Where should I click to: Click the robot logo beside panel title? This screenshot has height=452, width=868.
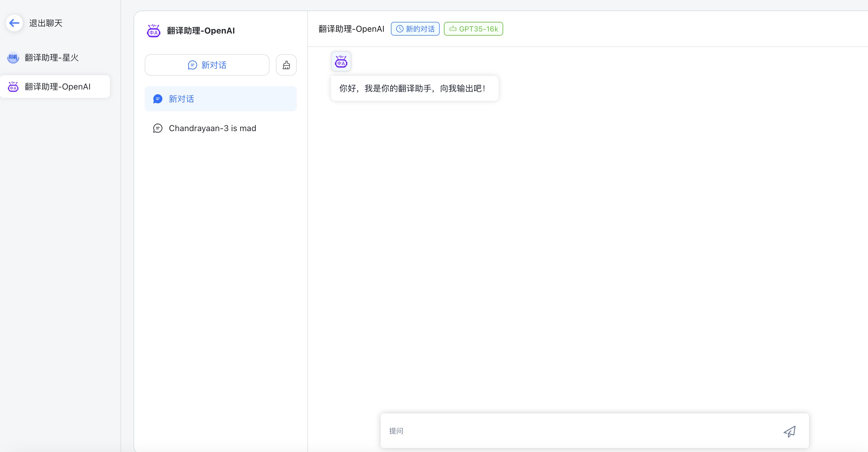pos(154,31)
